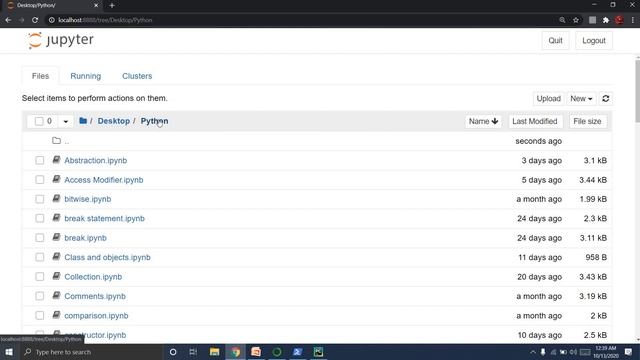The image size is (640, 360).
Task: Check the bitwise.ipynb checkbox
Action: [40, 199]
